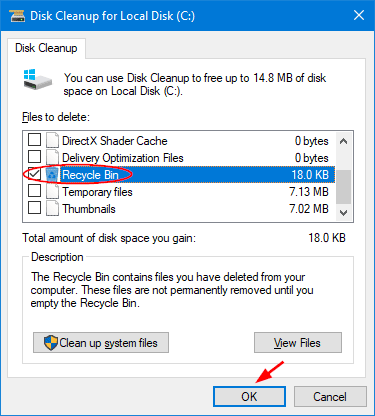Click the Disk Cleanup title bar drive icon

[x=17, y=16]
